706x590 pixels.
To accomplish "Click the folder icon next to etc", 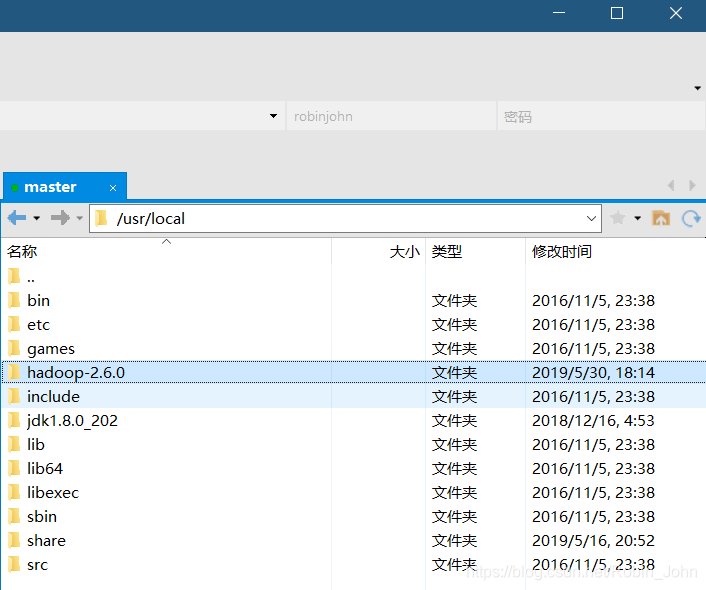I will [14, 324].
